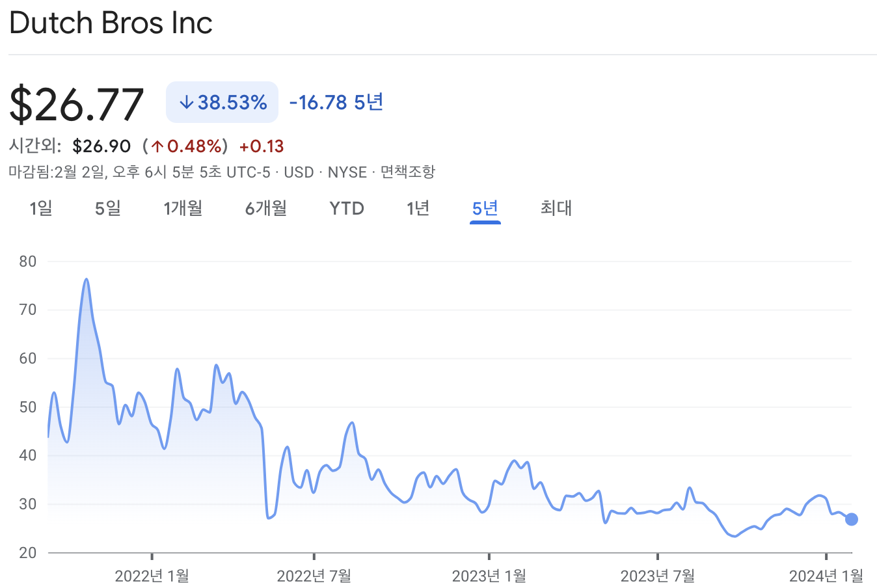Click the blue down-arrow icon in the percentage badge
This screenshot has width=877, height=588.
pyautogui.click(x=186, y=102)
